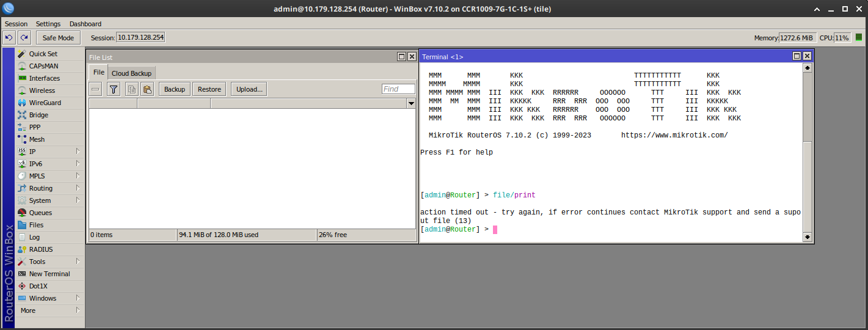Open the Settings menu
This screenshot has height=330, width=868.
pyautogui.click(x=48, y=24)
